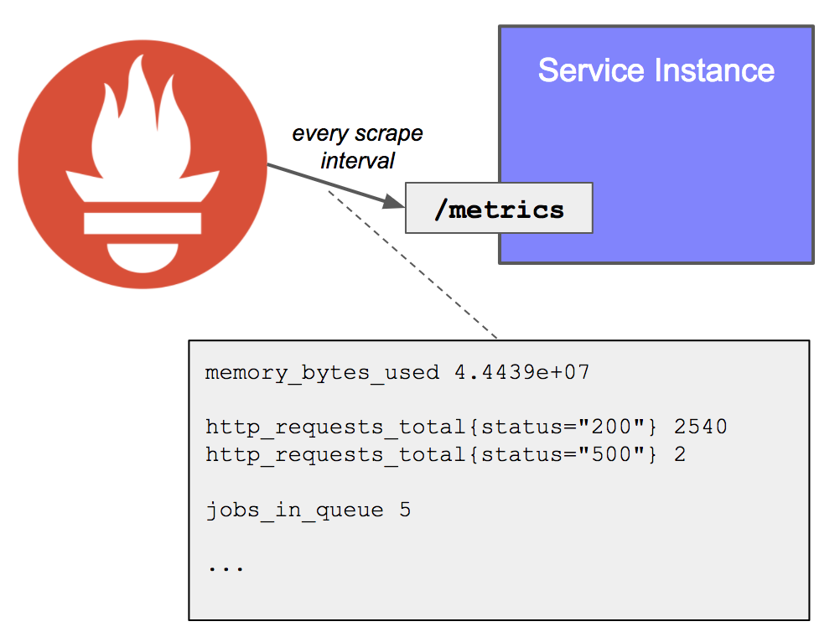Image resolution: width=840 pixels, height=637 pixels.
Task: Select the /metrics endpoint label
Action: pyautogui.click(x=498, y=208)
